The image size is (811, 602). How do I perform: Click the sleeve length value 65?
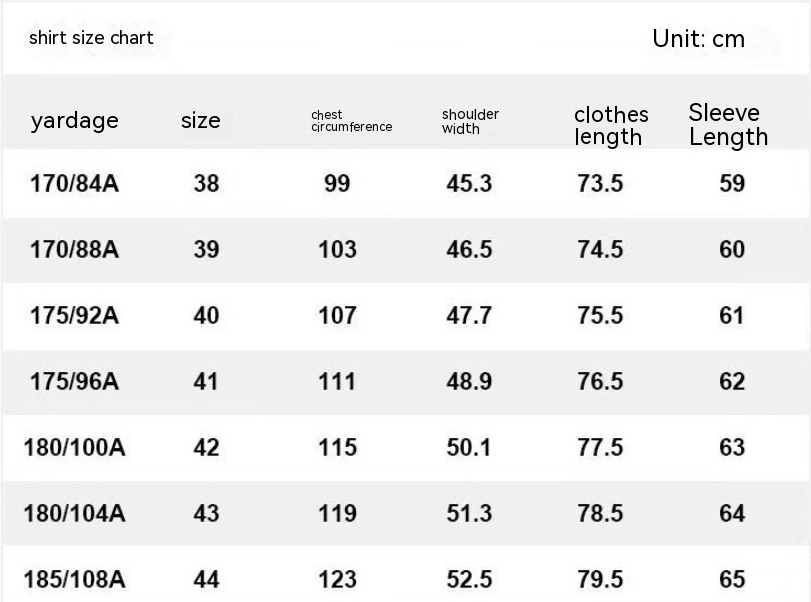click(732, 579)
